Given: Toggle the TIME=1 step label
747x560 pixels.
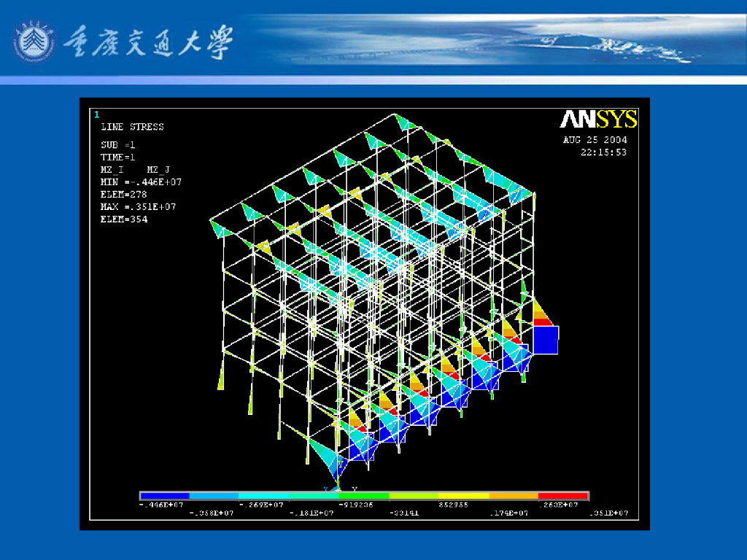Looking at the screenshot, I should [x=117, y=157].
